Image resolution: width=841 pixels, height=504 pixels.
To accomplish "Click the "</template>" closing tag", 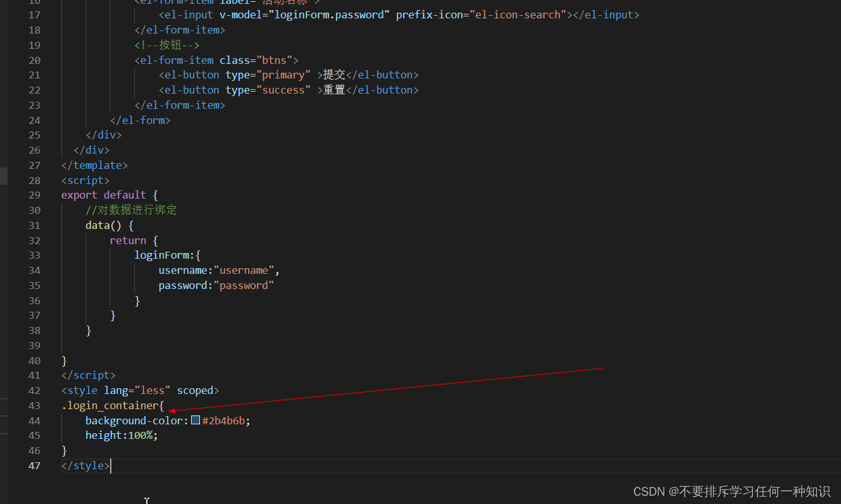I will tap(95, 165).
